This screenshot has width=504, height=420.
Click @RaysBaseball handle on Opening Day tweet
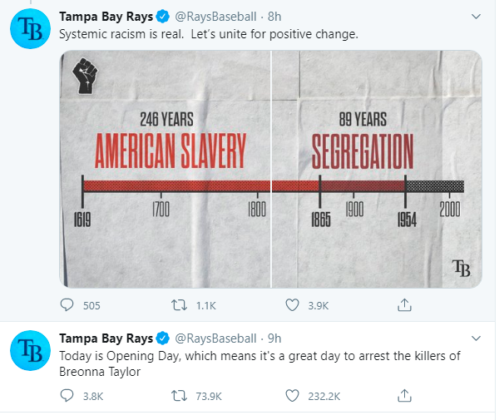tap(215, 338)
